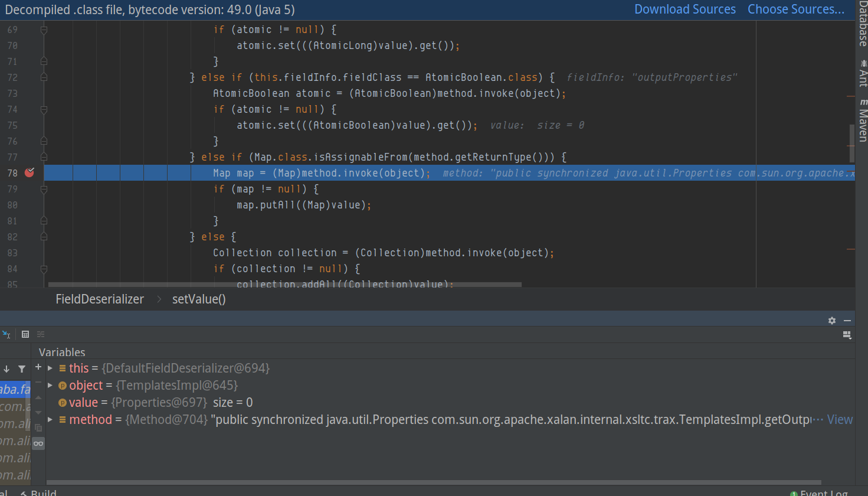Click the Run to Cursor icon
Viewport: 868px width, 496px height.
[x=6, y=334]
